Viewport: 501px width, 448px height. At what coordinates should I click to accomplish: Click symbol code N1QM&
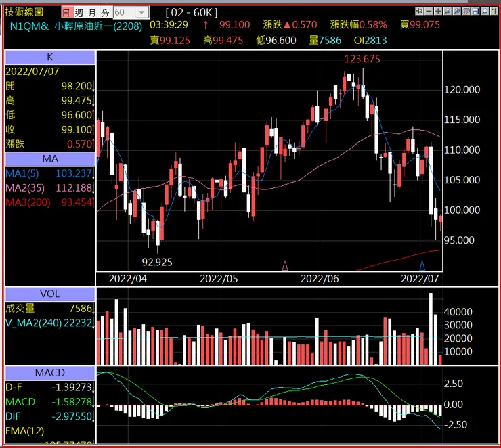[x=29, y=26]
